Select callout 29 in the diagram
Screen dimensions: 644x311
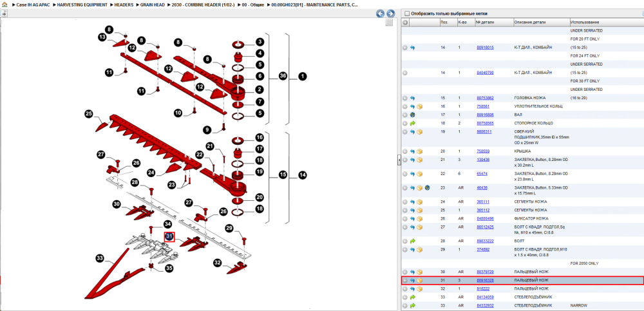click(229, 228)
